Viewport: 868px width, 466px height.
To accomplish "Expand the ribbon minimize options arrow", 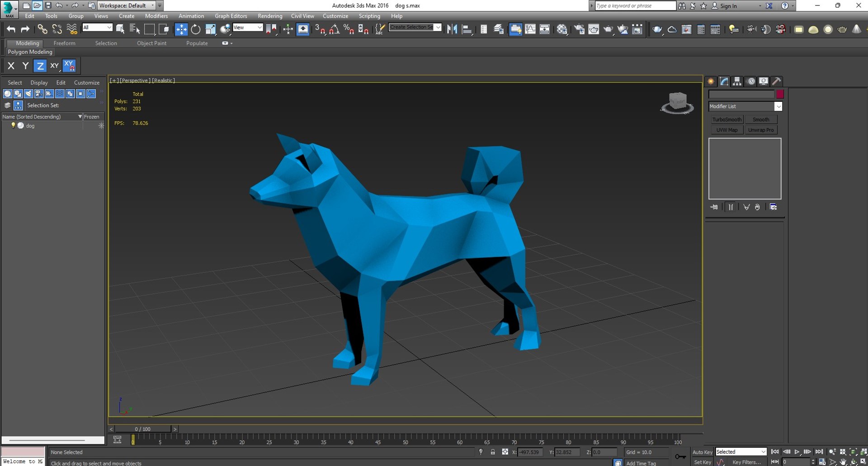I will pos(231,43).
